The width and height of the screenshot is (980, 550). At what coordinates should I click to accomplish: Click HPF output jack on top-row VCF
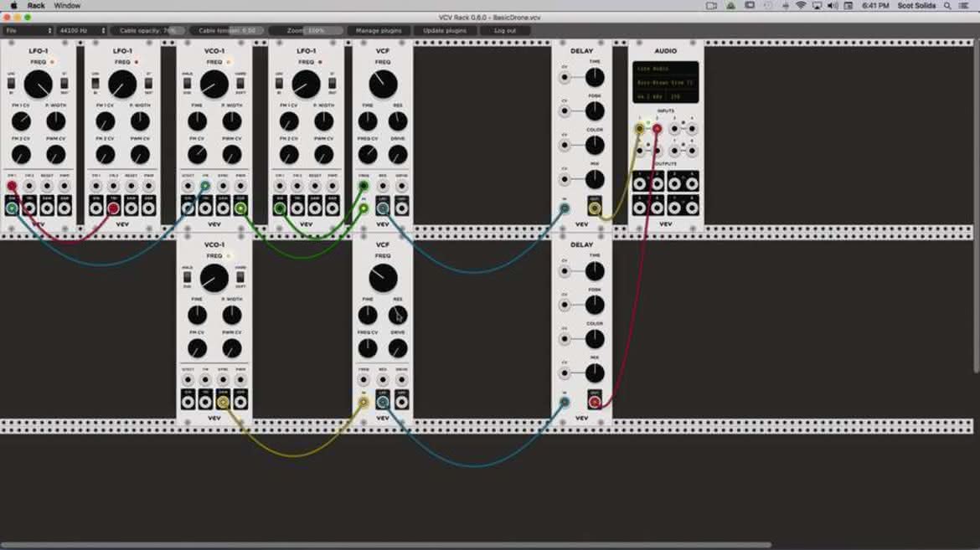(x=401, y=208)
